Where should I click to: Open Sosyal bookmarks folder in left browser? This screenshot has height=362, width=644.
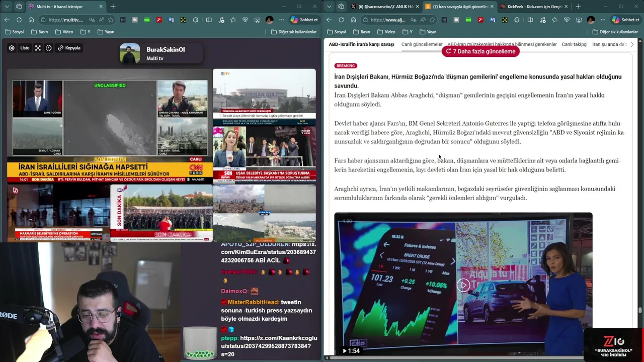pos(15,32)
